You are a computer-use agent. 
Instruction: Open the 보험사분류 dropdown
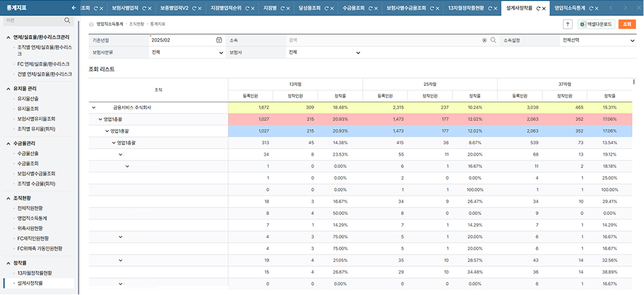[x=187, y=52]
